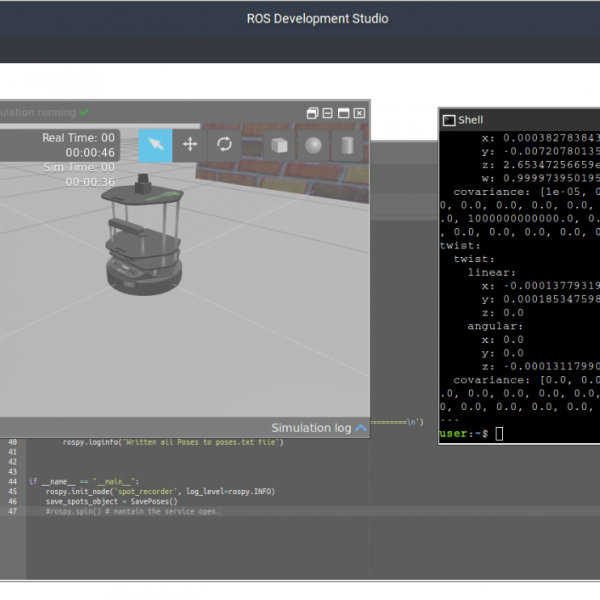Click the 'linear:' line in Shell
The height and width of the screenshot is (600, 600).
click(x=491, y=273)
